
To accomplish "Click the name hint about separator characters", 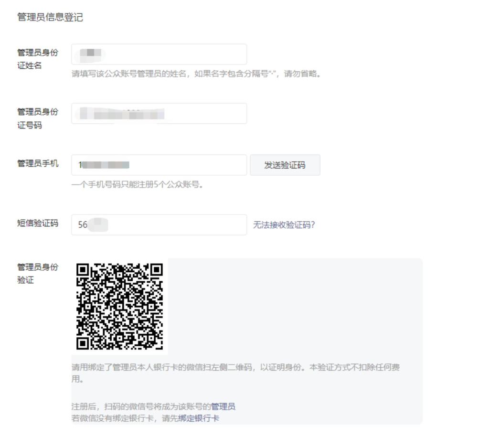I will (195, 75).
